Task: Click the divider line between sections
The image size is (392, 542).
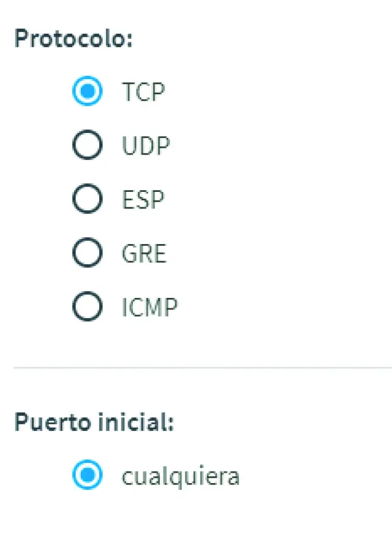Action: [x=202, y=368]
